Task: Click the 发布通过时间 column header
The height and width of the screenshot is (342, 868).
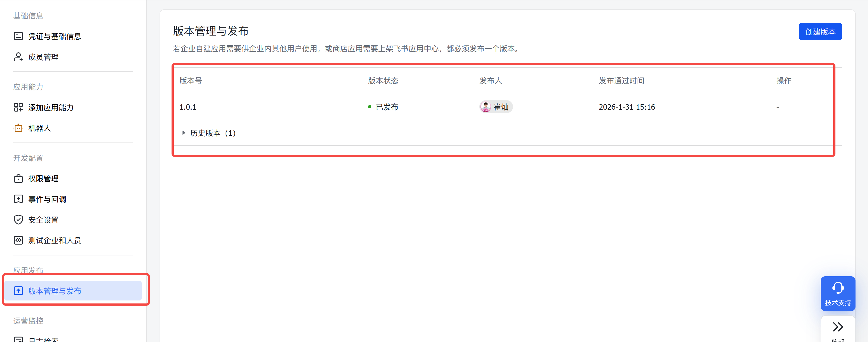Action: [621, 81]
